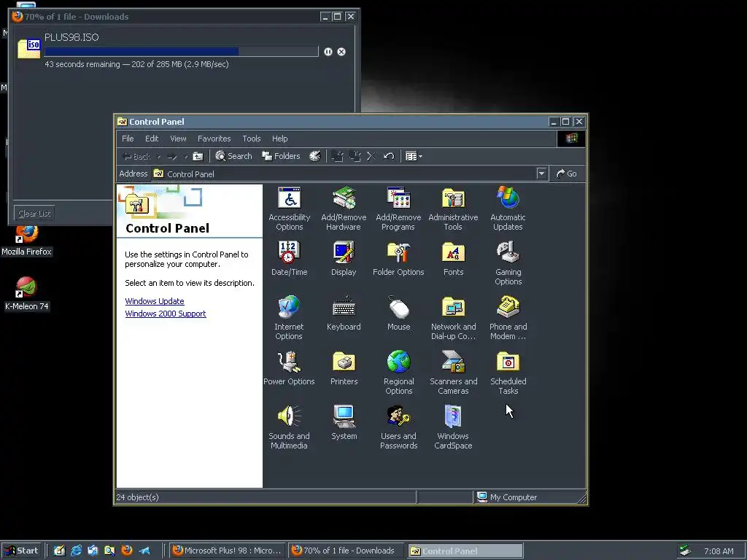Open the Tools menu

click(251, 139)
